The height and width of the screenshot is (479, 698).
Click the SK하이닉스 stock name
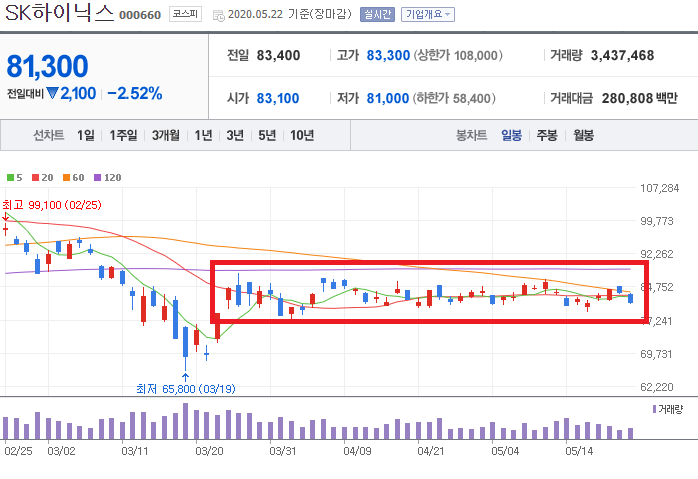click(x=60, y=13)
